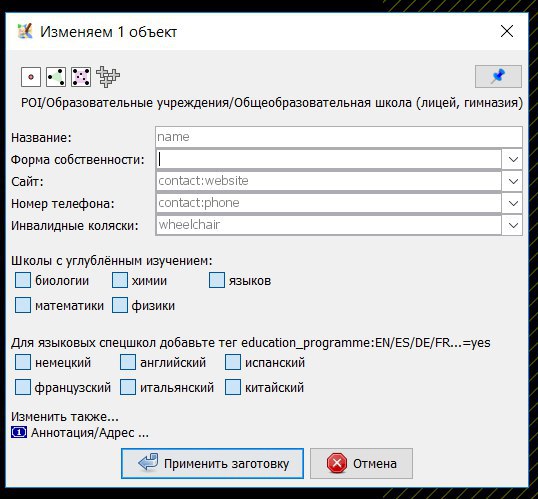538x499 pixels.
Task: Click the blue pushpin pin-preset button
Action: (498, 76)
